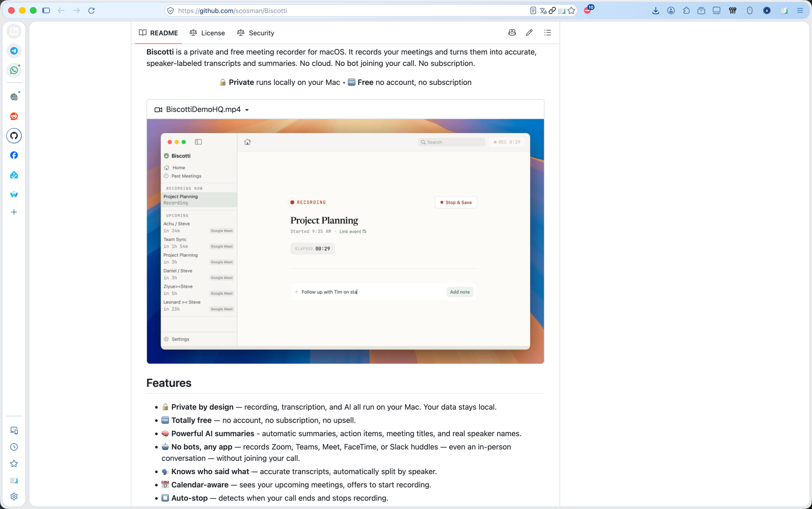
Task: Click the 'Private by design' feature text
Action: [x=202, y=407]
